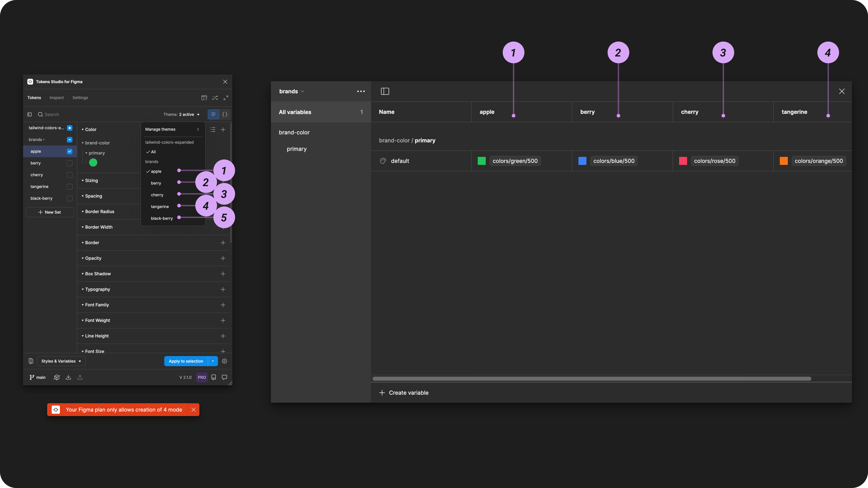Switch to list view icon
868x488 pixels.
[213, 115]
